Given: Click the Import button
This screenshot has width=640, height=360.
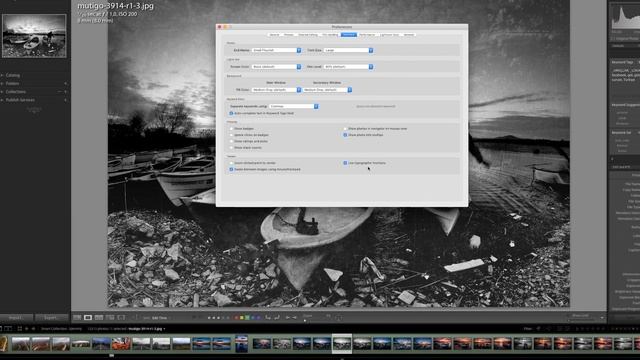Looking at the screenshot, I should pos(16,317).
